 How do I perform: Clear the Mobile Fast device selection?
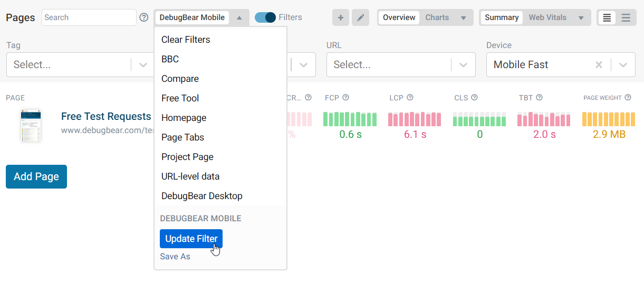point(599,65)
